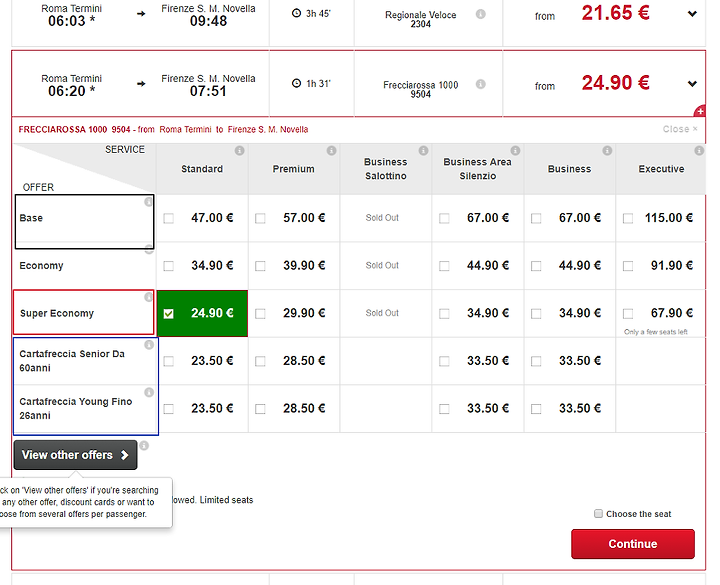Screen dimensions: 720x585
Task: Close the Frecciarossa 9504 offers panel
Action: coord(680,129)
